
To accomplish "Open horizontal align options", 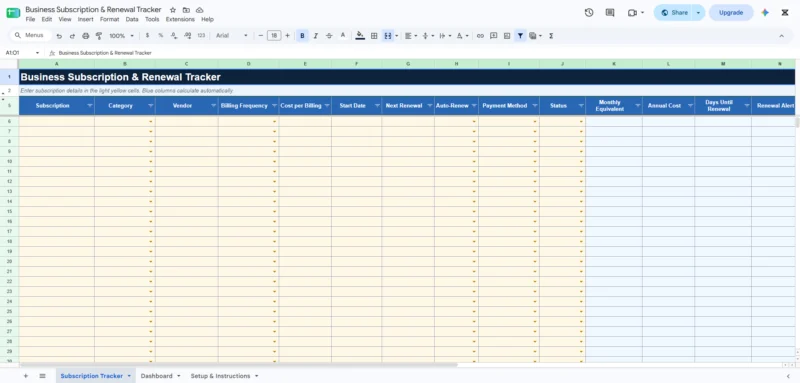I will (x=410, y=36).
